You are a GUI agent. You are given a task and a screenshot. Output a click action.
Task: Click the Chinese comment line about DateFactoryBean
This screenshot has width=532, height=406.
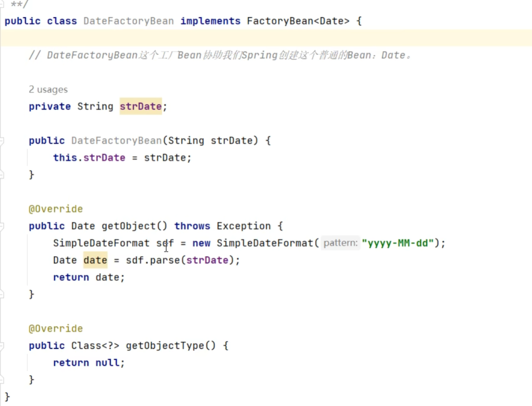click(x=221, y=55)
